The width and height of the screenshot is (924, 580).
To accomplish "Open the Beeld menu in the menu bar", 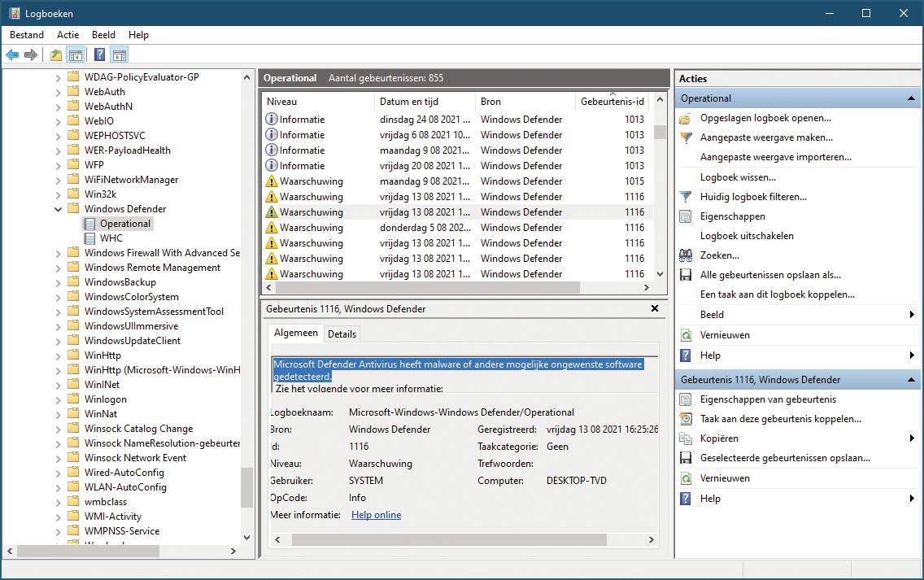I will 104,35.
